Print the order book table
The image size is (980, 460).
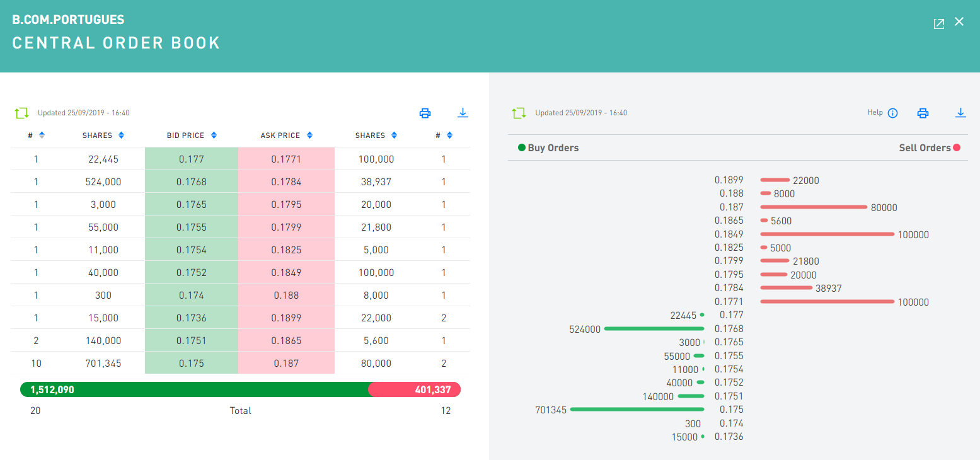click(x=425, y=113)
